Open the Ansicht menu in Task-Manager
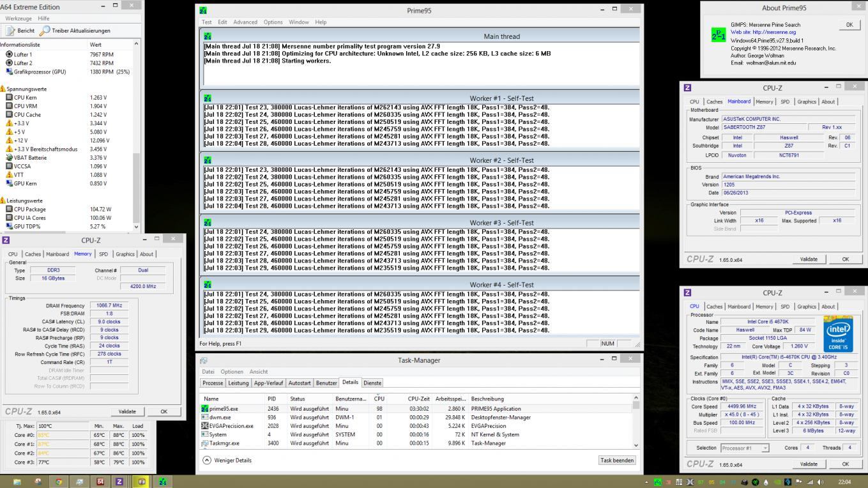 [x=259, y=372]
